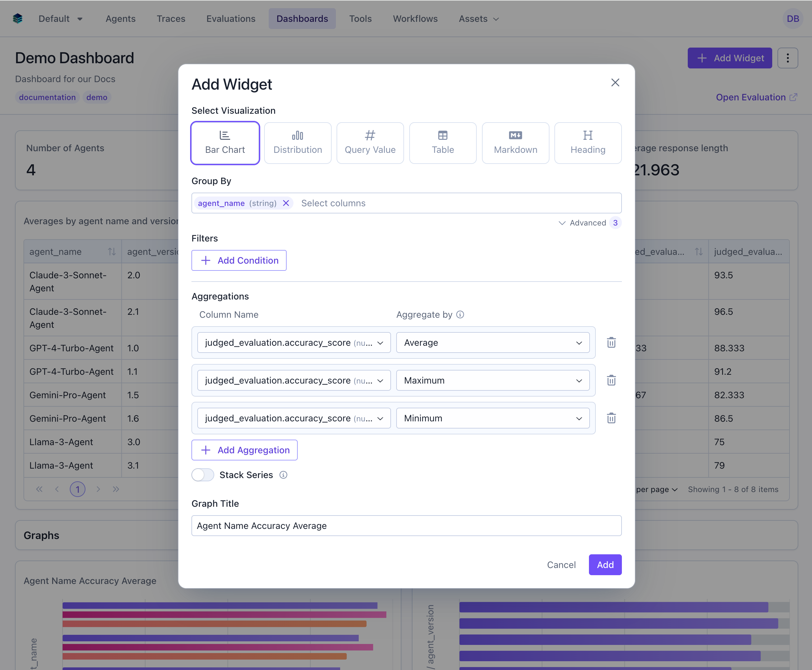Select the Heading visualization
This screenshot has width=812, height=670.
tap(587, 142)
